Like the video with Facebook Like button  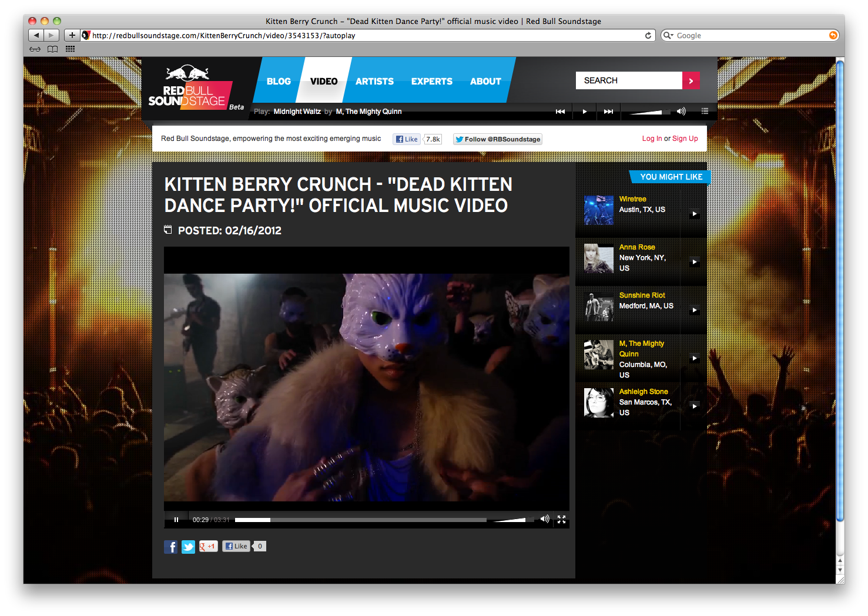[236, 546]
